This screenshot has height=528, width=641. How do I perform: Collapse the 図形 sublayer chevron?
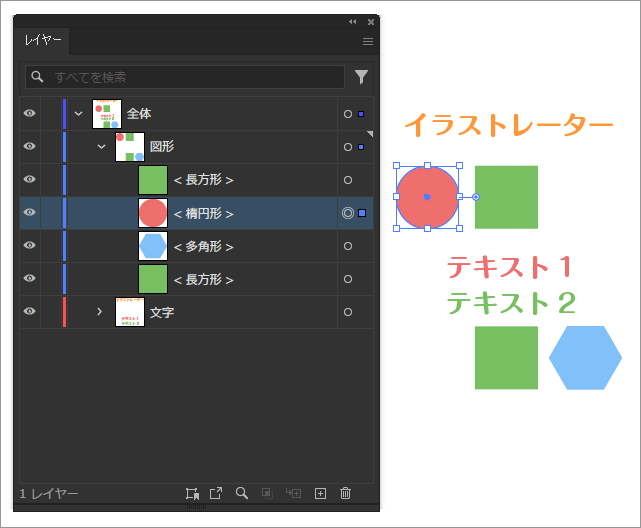pyautogui.click(x=101, y=147)
